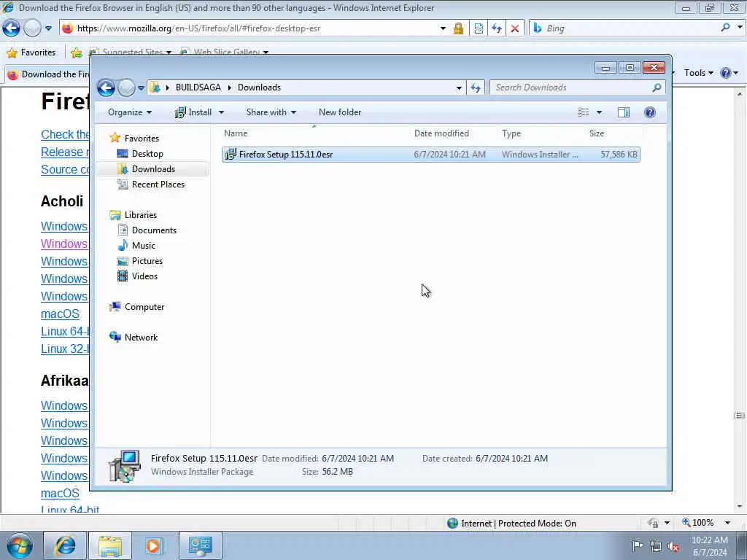
Task: Click muted volume tray icon
Action: [673, 546]
